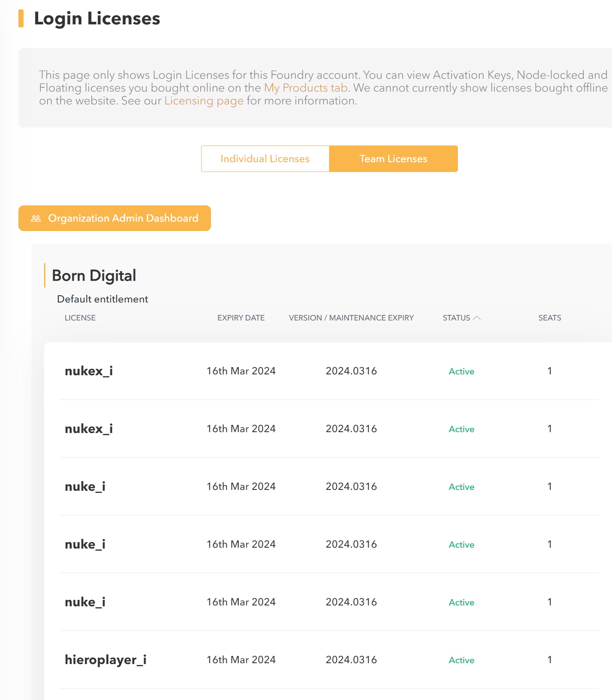Toggle the STATUS sort arrow
Viewport: 612px width, 700px height.
tap(476, 318)
